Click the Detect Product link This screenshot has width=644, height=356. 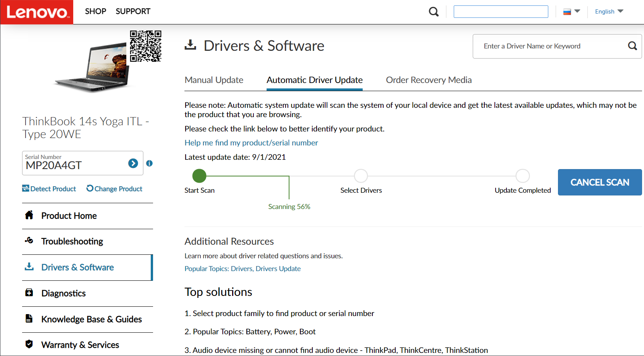click(49, 188)
